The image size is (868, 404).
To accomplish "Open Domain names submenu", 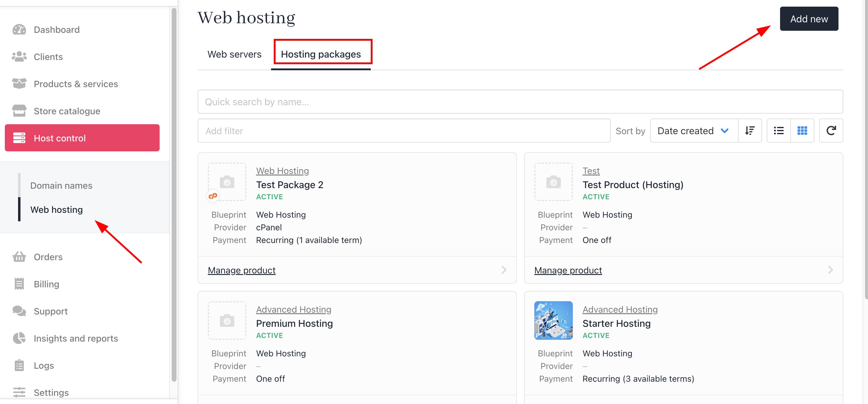I will point(61,185).
